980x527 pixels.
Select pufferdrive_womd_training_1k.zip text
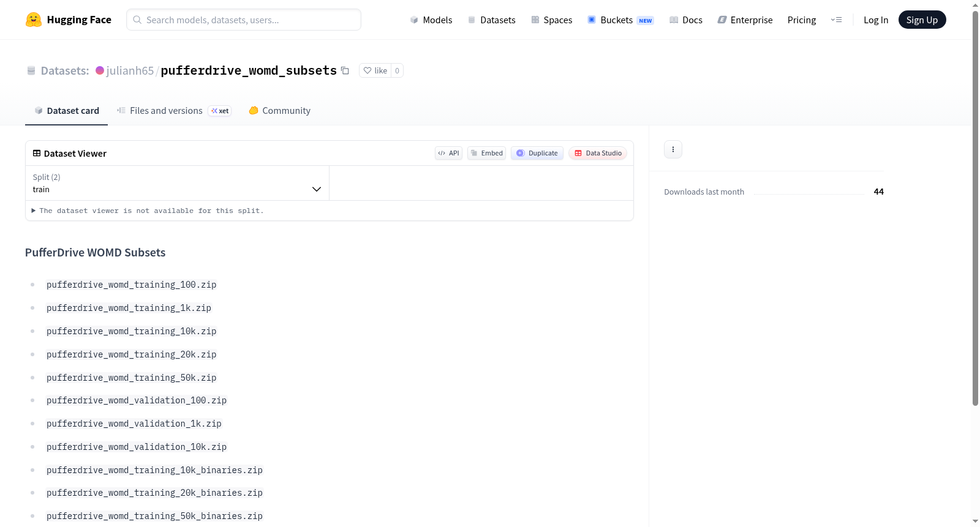pyautogui.click(x=129, y=308)
